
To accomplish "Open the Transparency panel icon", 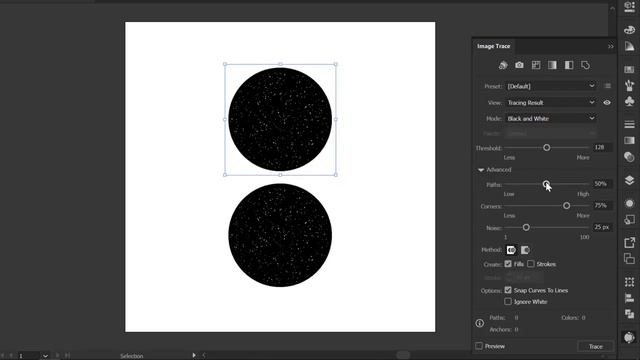I will 629,157.
